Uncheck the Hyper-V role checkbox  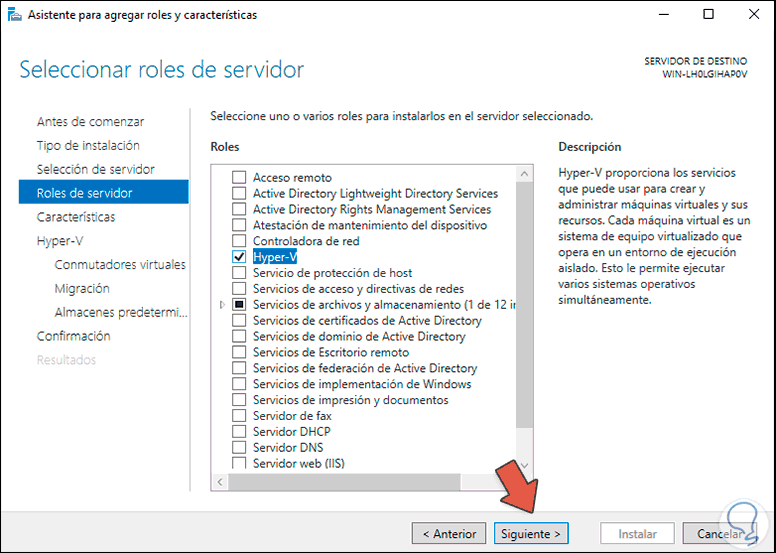[239, 257]
